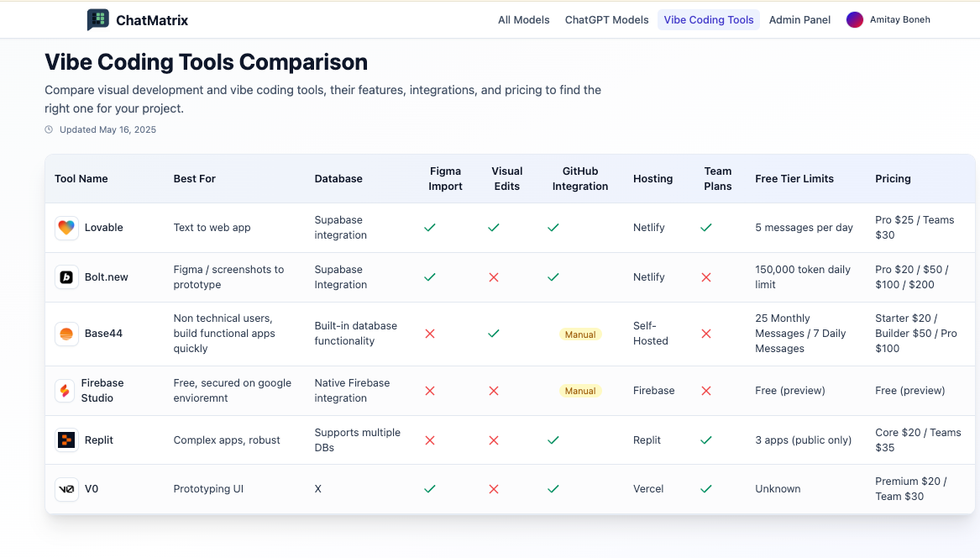Click the Pricing column header

[894, 179]
